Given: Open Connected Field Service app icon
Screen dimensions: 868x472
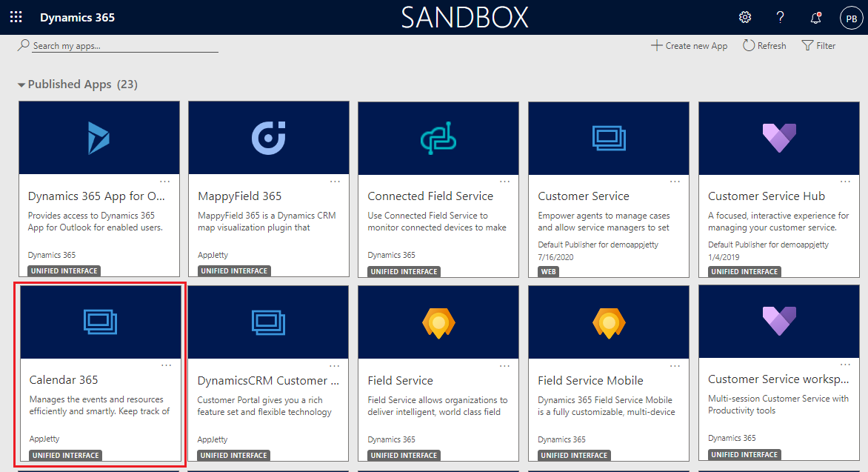Looking at the screenshot, I should [438, 138].
